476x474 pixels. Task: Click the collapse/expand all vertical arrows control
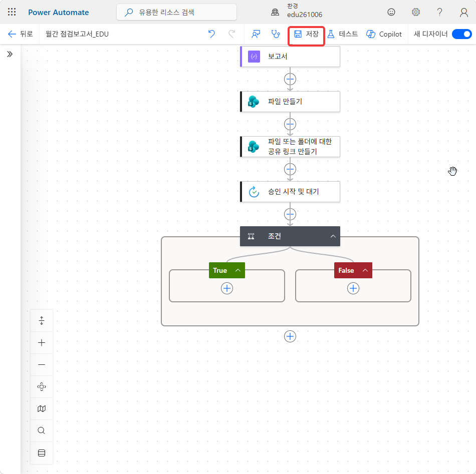point(42,320)
